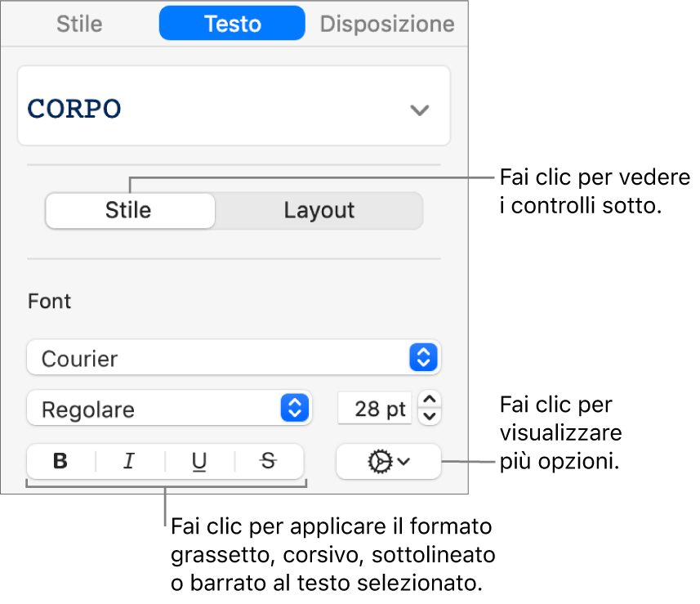
Task: Switch to the top Stile tab
Action: [x=79, y=24]
